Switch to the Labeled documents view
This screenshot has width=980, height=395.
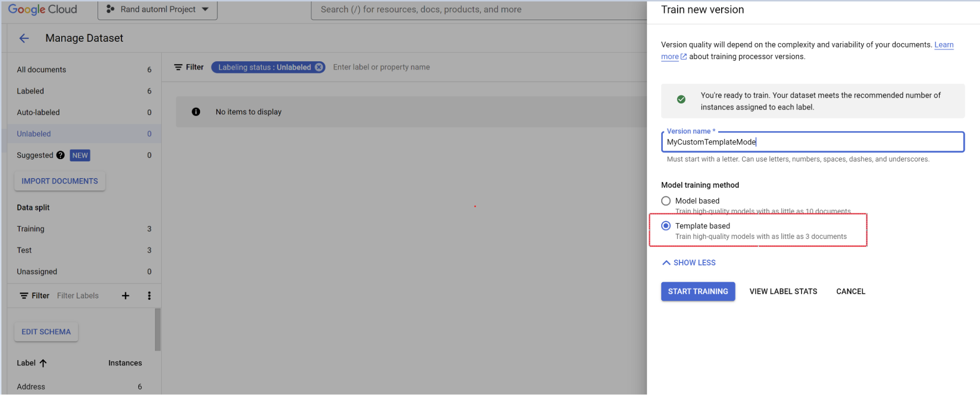[30, 91]
